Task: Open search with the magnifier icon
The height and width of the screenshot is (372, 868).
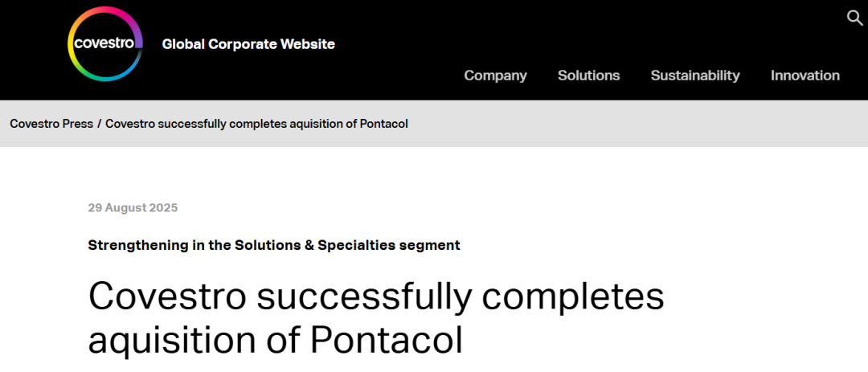Action: point(854,18)
